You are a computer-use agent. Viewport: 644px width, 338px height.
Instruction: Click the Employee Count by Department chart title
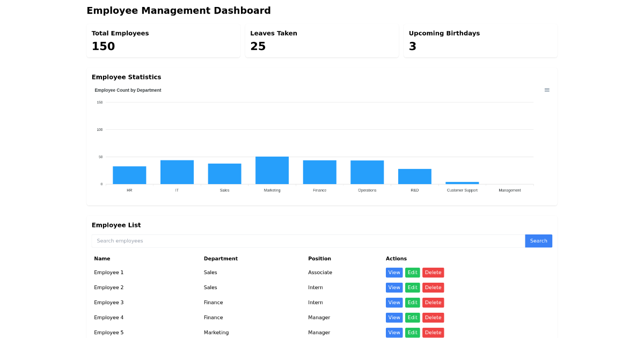pos(128,90)
